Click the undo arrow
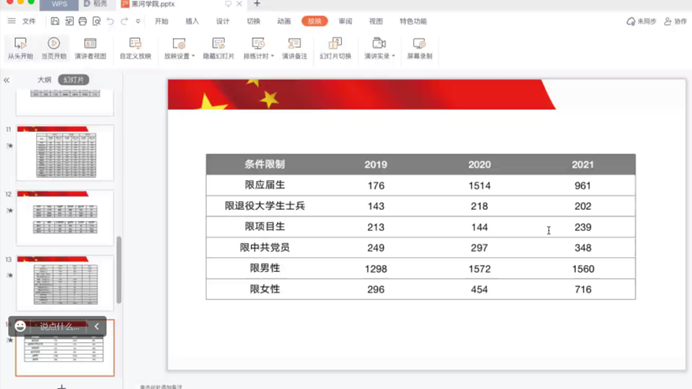This screenshot has height=389, width=692. pos(110,21)
